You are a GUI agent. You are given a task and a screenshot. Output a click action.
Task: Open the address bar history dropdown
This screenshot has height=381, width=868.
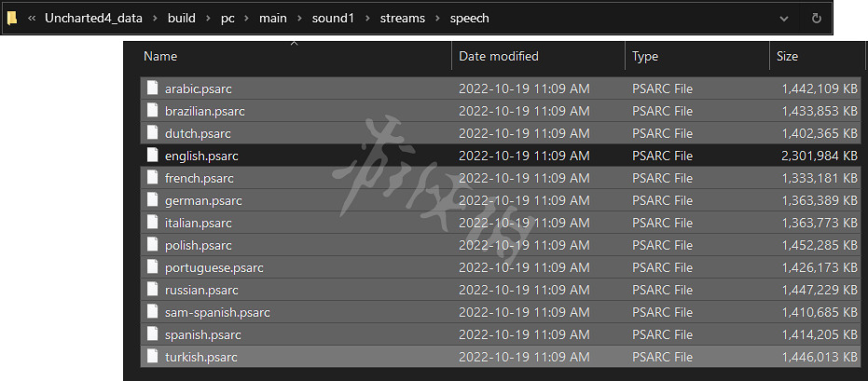tap(784, 18)
